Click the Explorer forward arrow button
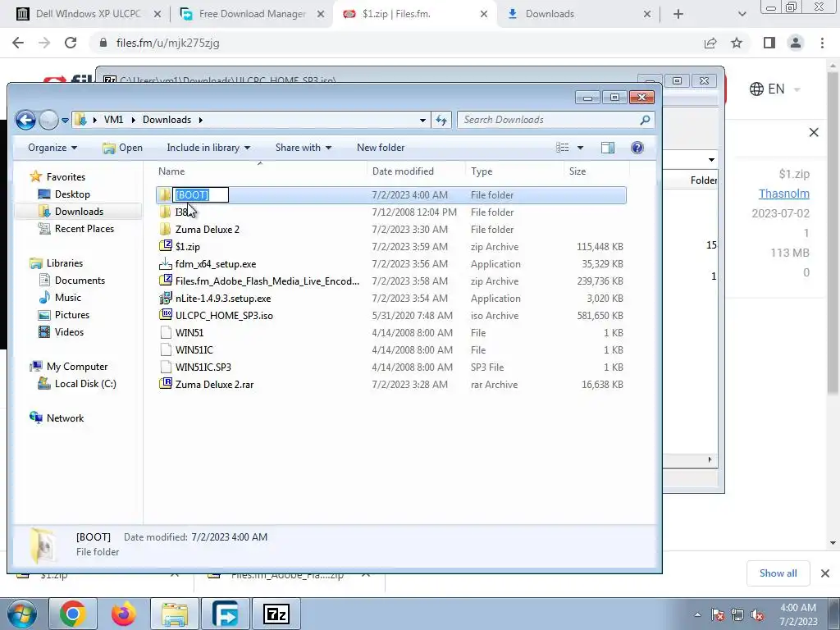Viewport: 840px width, 630px height. pos(48,120)
